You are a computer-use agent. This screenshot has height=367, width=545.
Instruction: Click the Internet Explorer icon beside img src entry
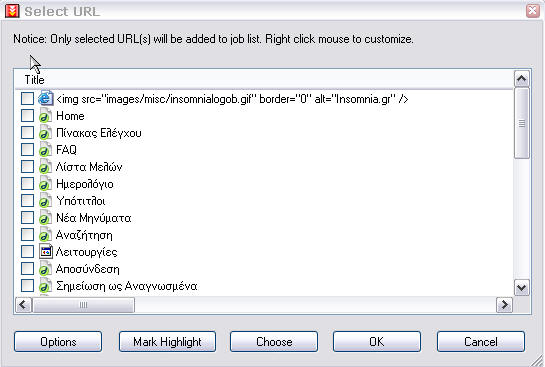pyautogui.click(x=46, y=99)
